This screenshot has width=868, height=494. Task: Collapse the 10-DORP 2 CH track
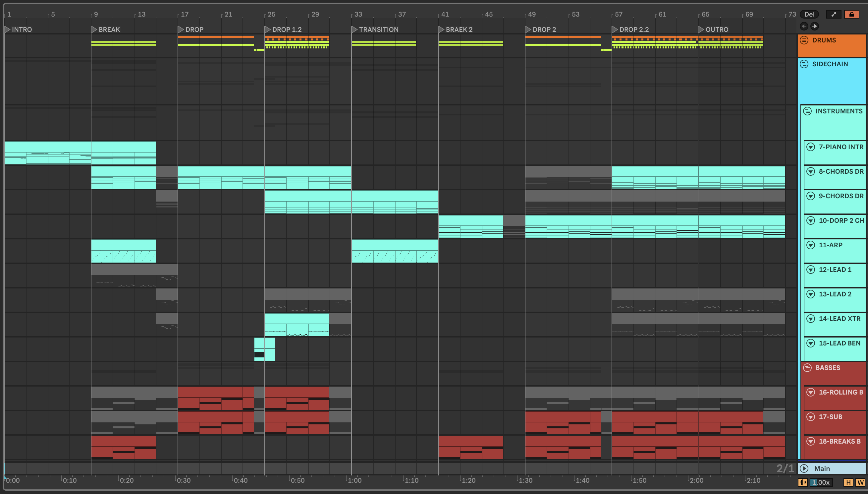(811, 220)
